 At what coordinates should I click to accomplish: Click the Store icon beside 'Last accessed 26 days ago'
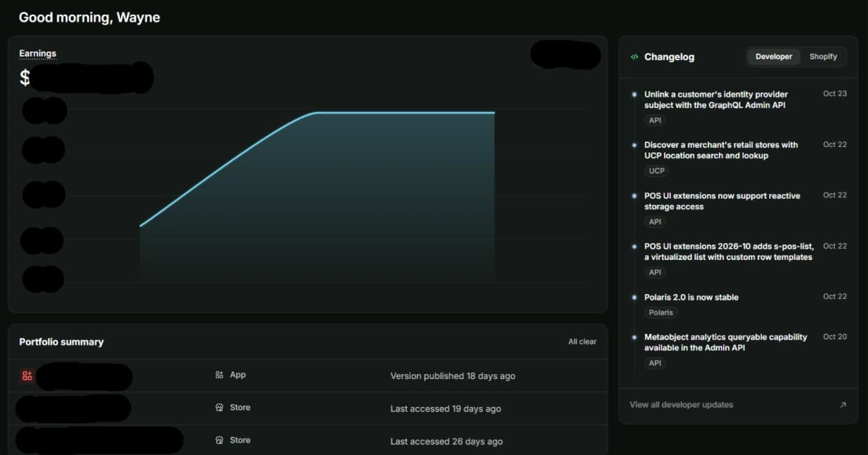point(219,440)
